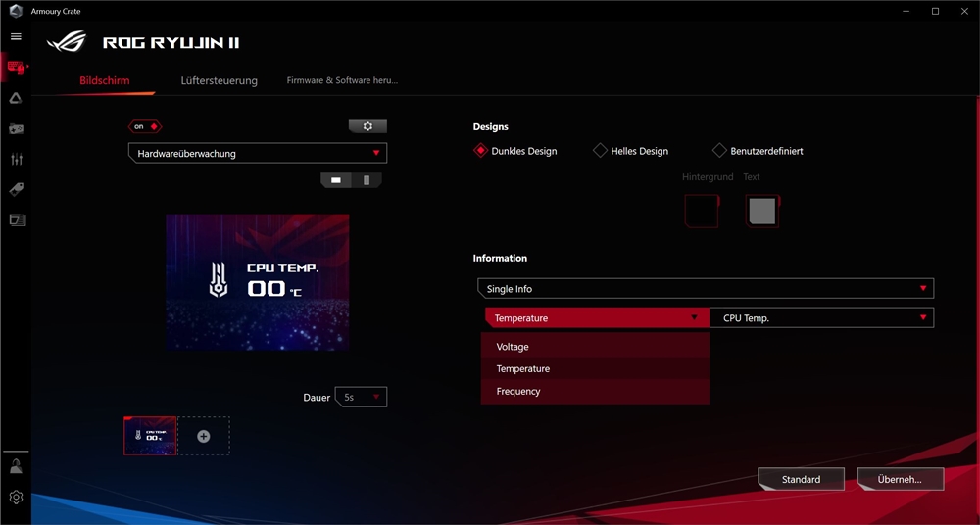Click the Information section heading

[500, 258]
